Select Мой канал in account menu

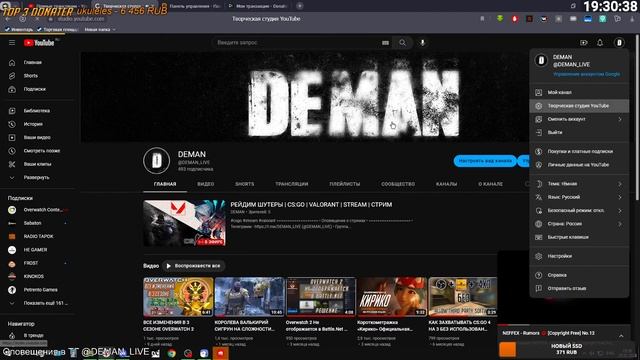click(x=579, y=93)
